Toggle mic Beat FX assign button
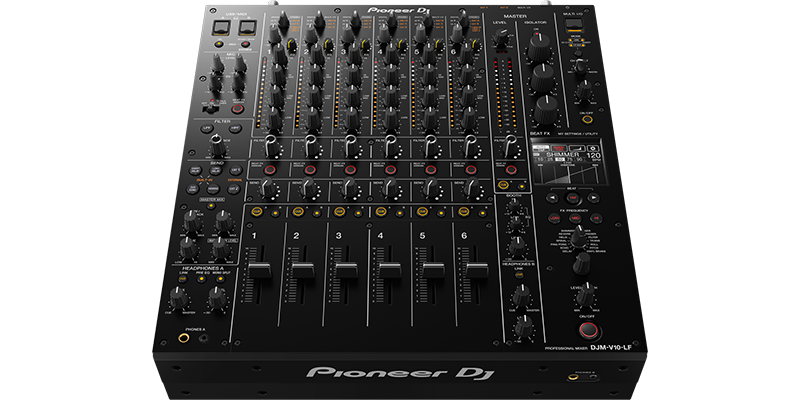 (x=238, y=108)
